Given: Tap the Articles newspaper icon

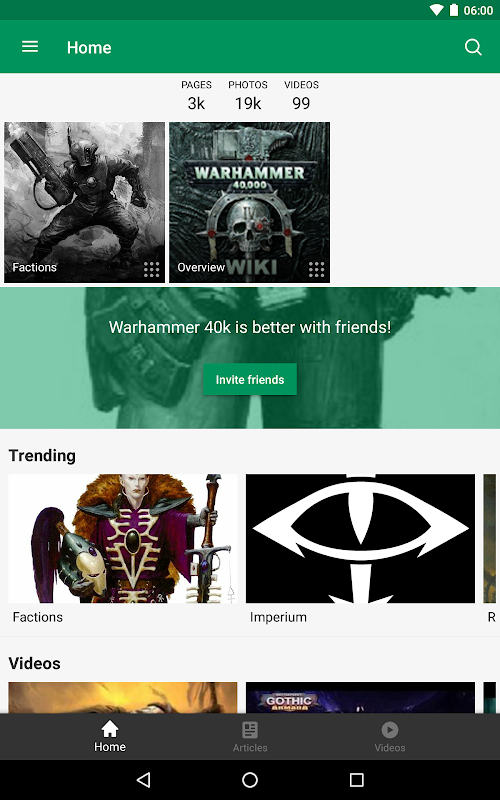Looking at the screenshot, I should [250, 730].
